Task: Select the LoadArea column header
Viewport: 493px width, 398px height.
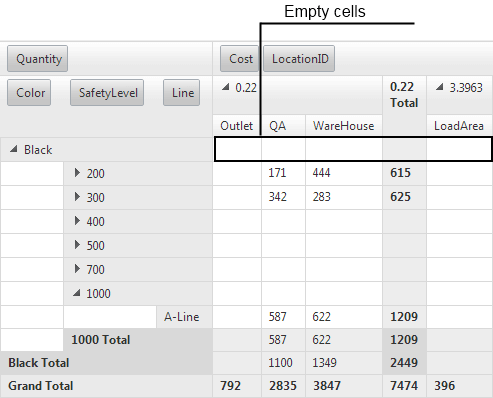Action: point(459,126)
